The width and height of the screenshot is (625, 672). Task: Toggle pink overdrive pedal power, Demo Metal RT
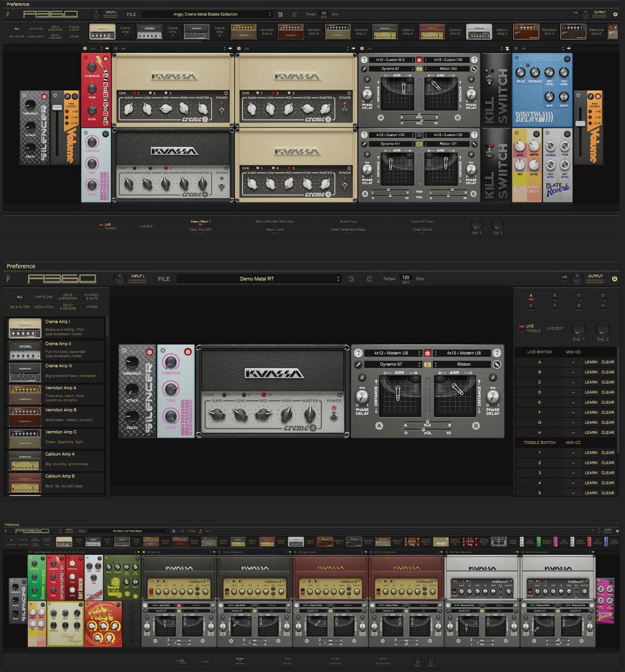188,351
